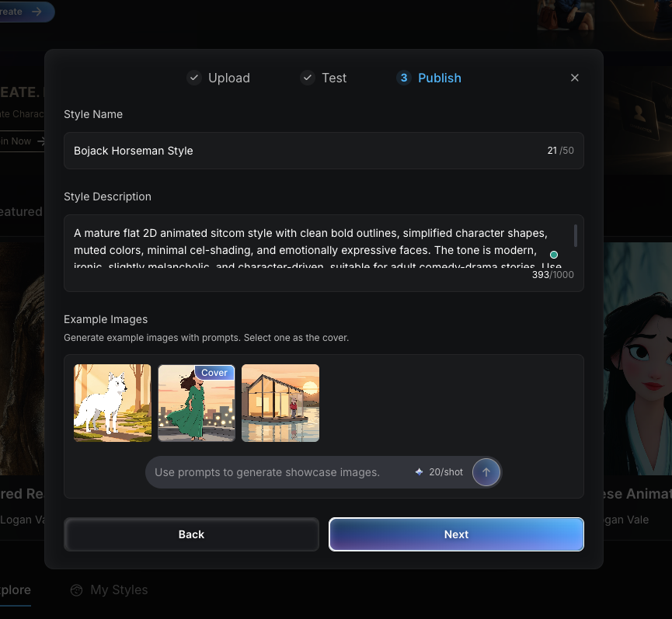Click the Test step checkmark icon
Viewport: 672px width, 619px height.
click(x=308, y=78)
